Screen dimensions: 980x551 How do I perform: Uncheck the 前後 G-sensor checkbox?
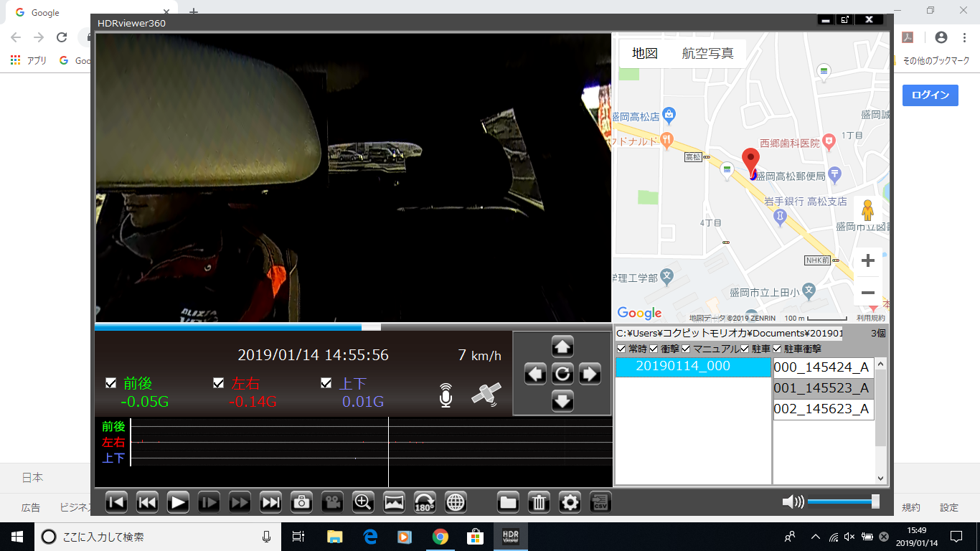pyautogui.click(x=110, y=383)
